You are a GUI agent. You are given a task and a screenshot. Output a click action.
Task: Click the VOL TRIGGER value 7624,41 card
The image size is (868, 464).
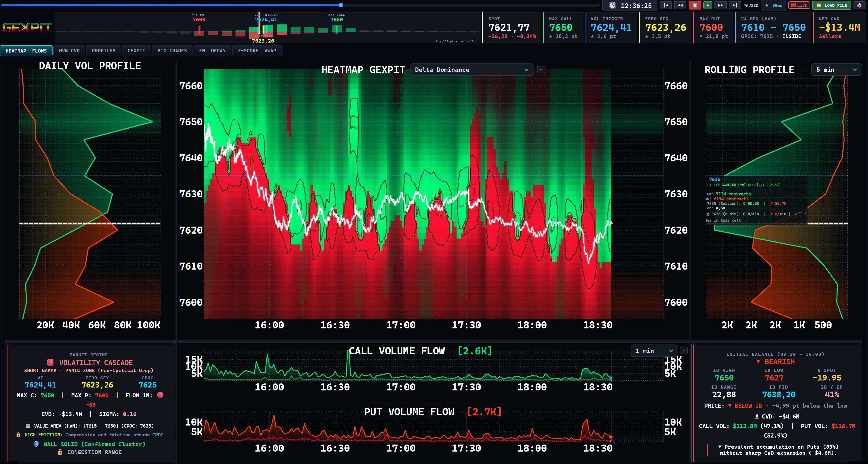[x=611, y=28]
